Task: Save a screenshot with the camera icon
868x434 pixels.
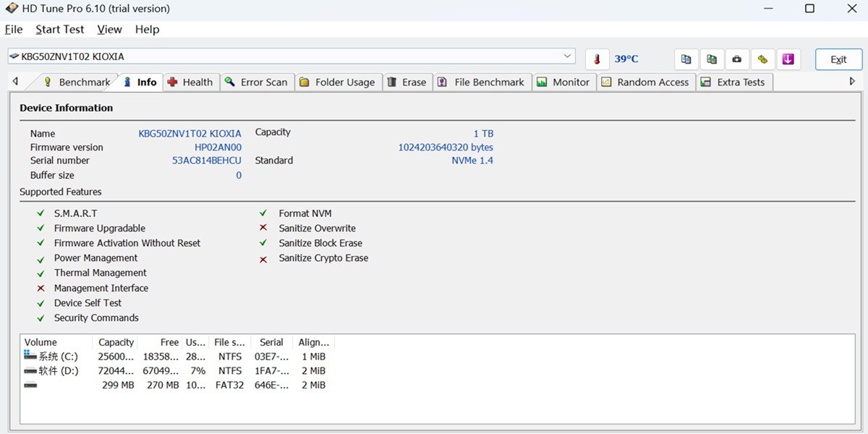Action: [x=737, y=59]
